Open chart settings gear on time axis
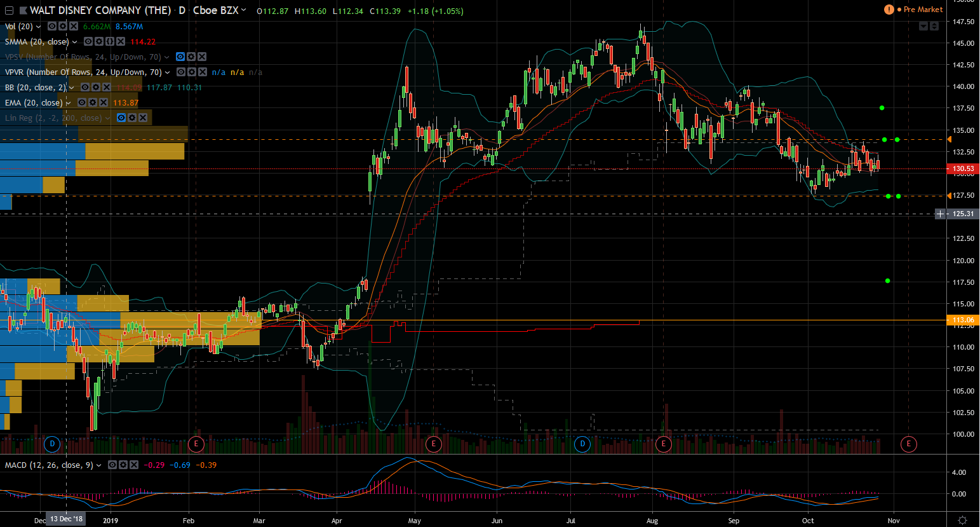Image resolution: width=980 pixels, height=527 pixels. pyautogui.click(x=963, y=520)
